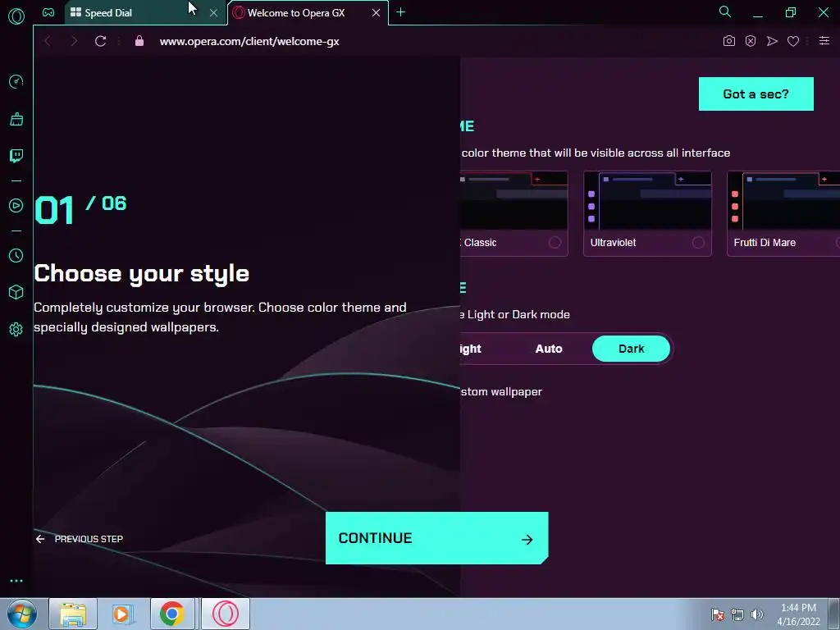Click the address bar URL field
Image resolution: width=840 pixels, height=630 pixels.
249,41
